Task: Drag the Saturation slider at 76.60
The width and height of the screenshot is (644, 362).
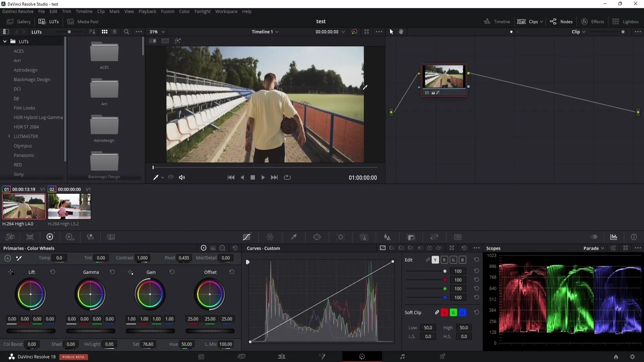Action: pos(148,344)
